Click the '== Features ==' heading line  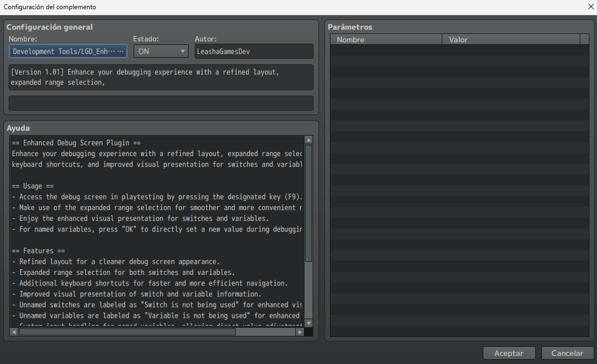tap(38, 251)
